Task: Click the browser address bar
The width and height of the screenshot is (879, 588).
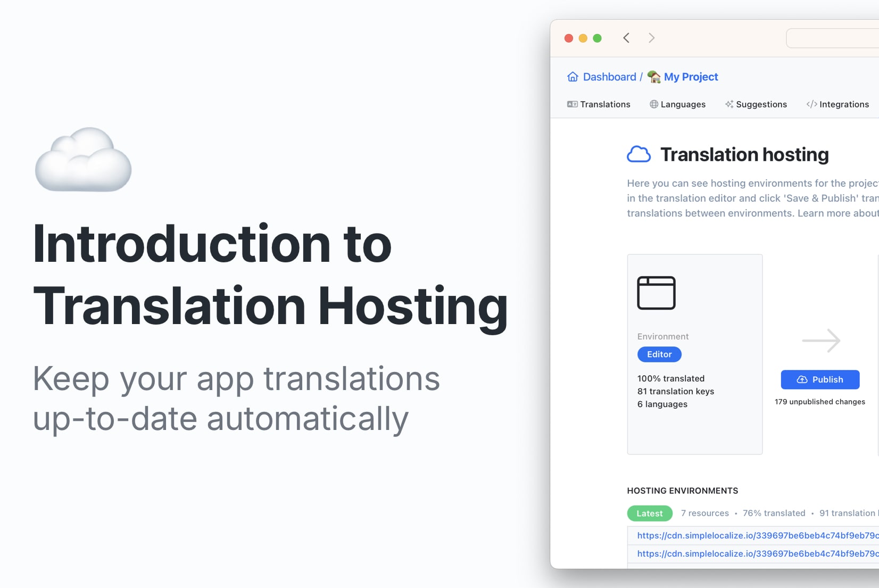Action: pos(833,38)
